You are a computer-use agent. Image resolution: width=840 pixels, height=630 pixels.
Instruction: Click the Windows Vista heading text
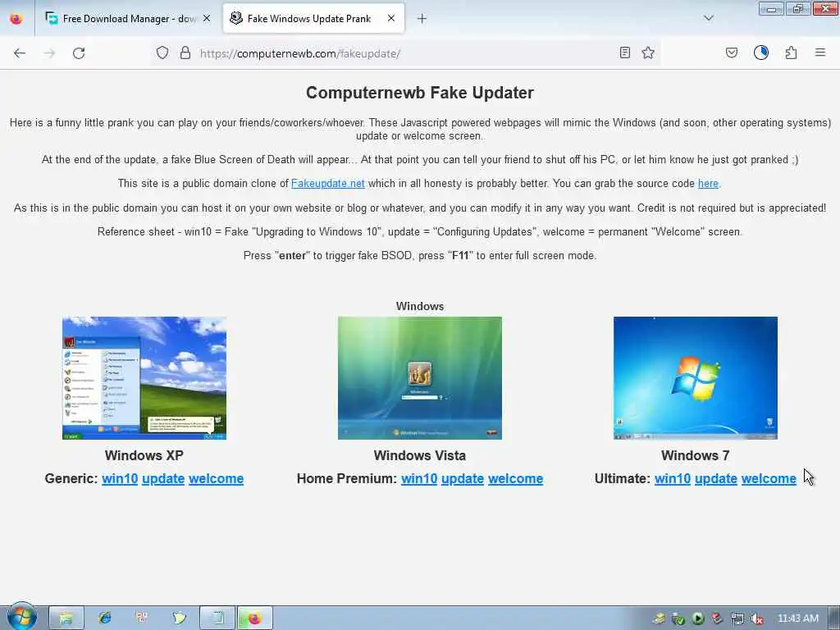coord(420,455)
